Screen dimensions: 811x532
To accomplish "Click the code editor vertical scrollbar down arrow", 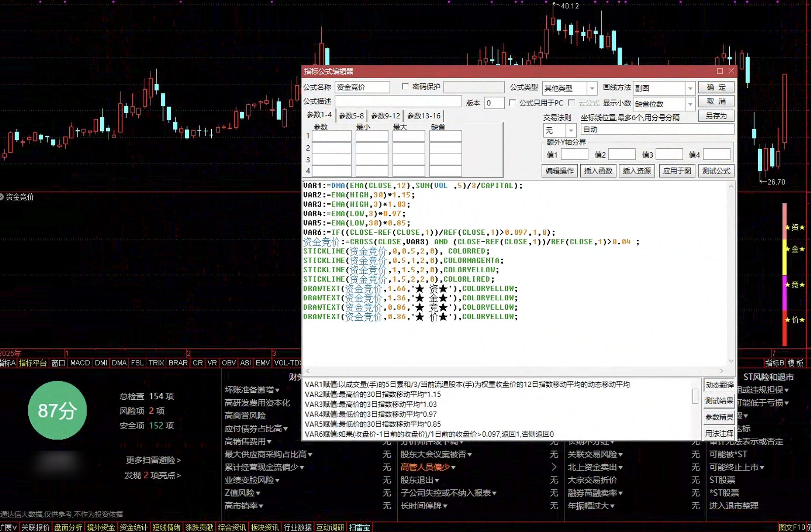I will pos(731,361).
